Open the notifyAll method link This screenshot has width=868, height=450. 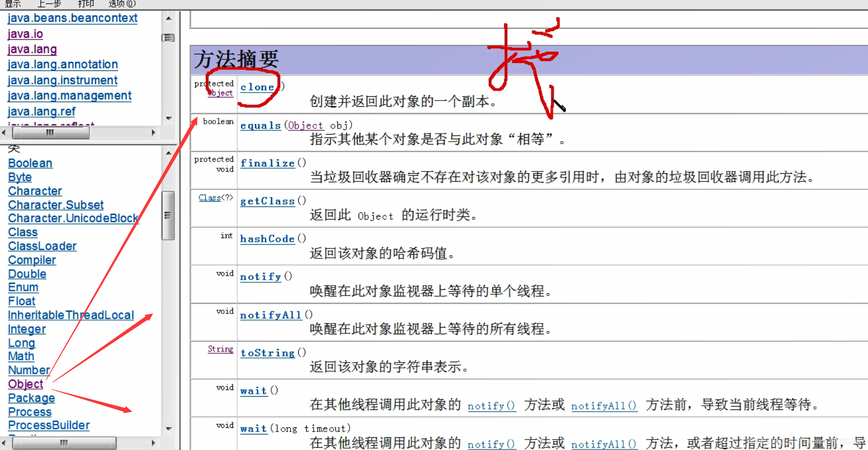click(x=271, y=315)
